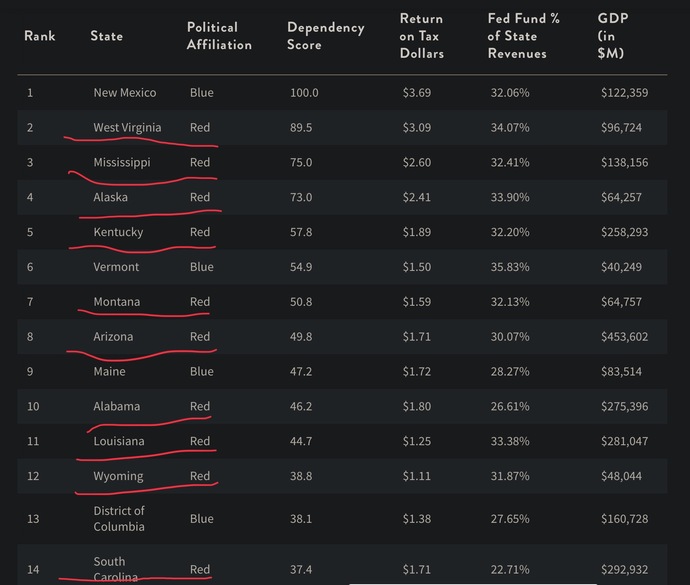Select the District of Columbia entry
Image resolution: width=690 pixels, height=585 pixels.
point(119,519)
